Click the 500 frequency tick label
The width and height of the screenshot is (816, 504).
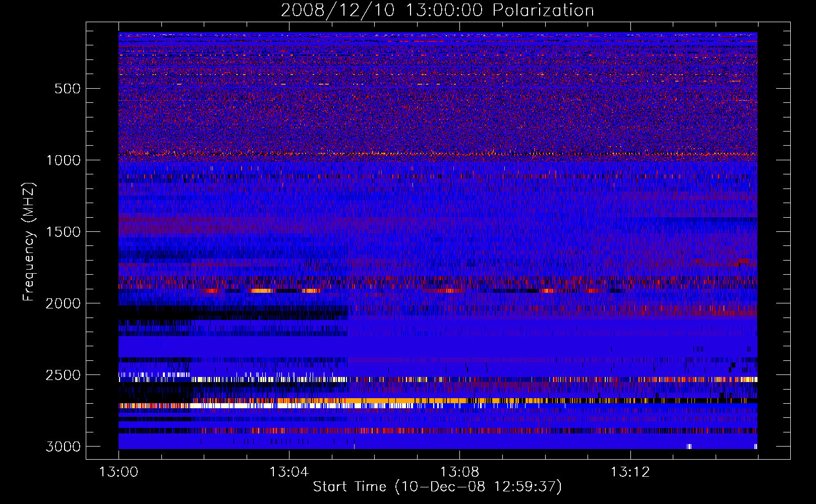point(68,89)
